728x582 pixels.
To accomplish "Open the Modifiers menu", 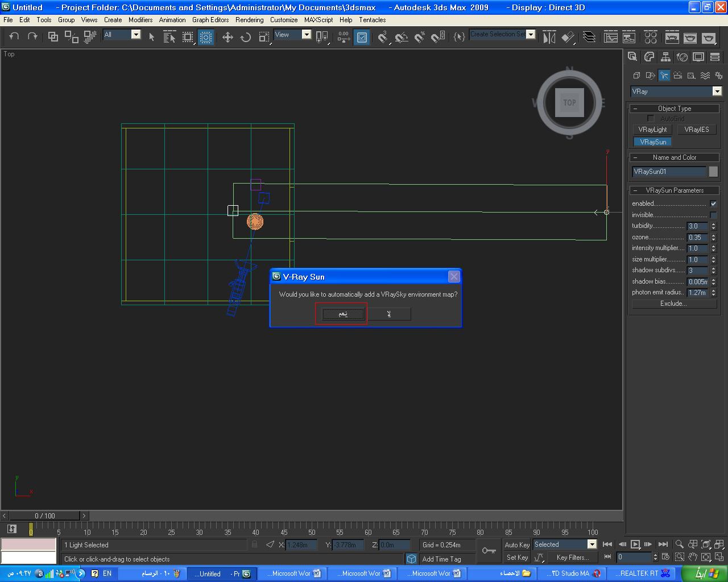I will (140, 19).
